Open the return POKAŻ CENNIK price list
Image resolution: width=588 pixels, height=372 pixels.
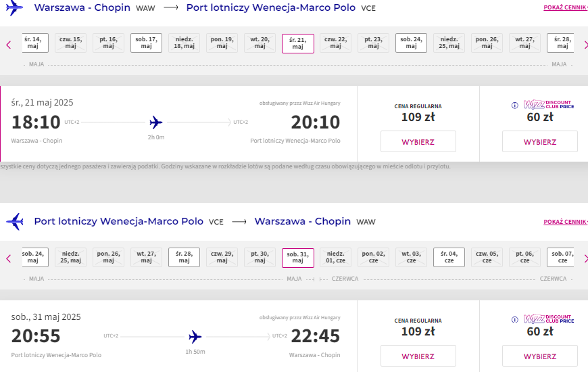point(565,222)
